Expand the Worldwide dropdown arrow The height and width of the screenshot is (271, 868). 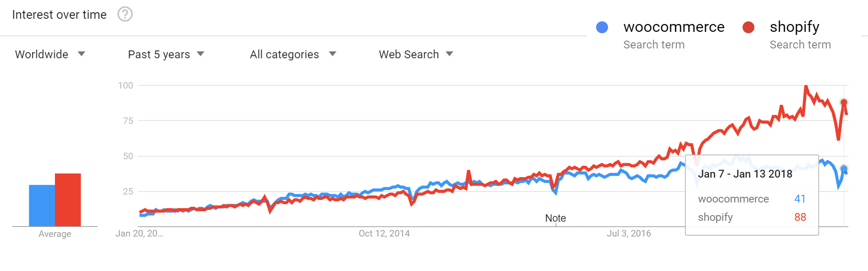pos(82,54)
